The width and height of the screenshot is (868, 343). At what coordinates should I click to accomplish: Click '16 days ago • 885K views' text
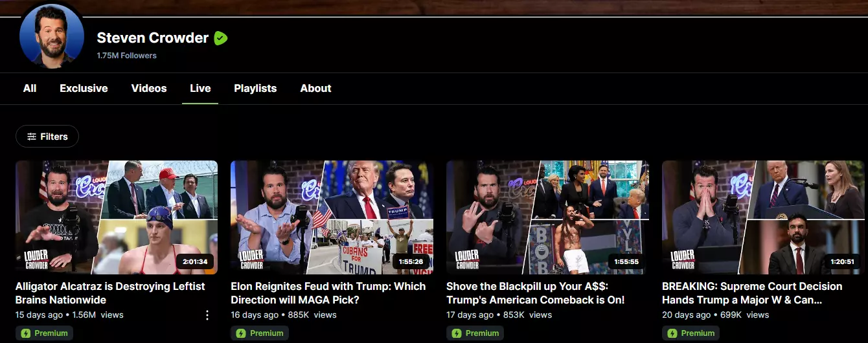click(x=284, y=315)
